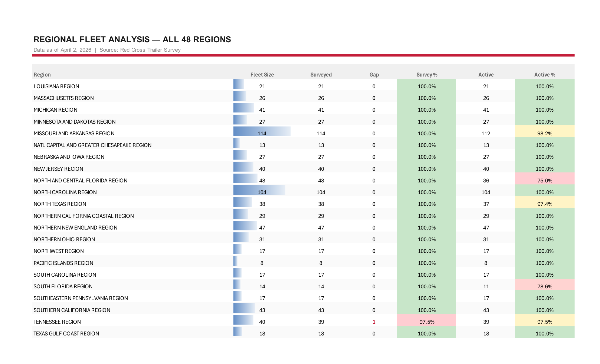Click the yellow 98.2% active cell
The width and height of the screenshot is (600, 364).
(545, 133)
